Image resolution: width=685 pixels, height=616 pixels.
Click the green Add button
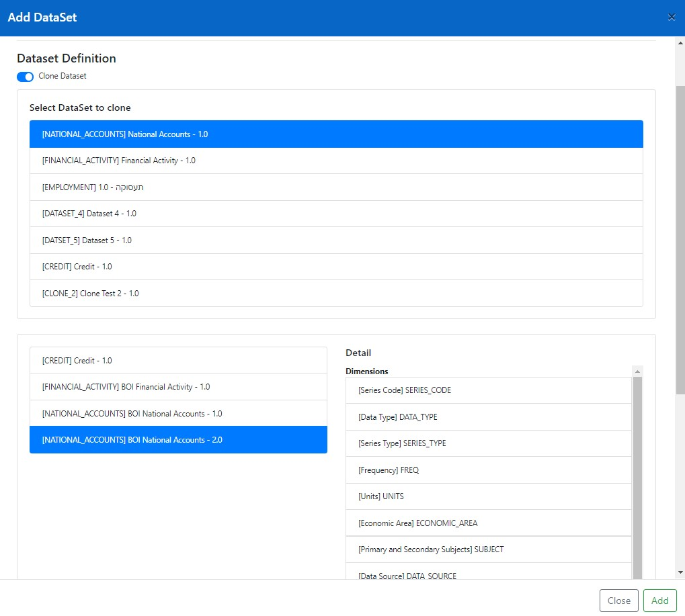pyautogui.click(x=659, y=601)
